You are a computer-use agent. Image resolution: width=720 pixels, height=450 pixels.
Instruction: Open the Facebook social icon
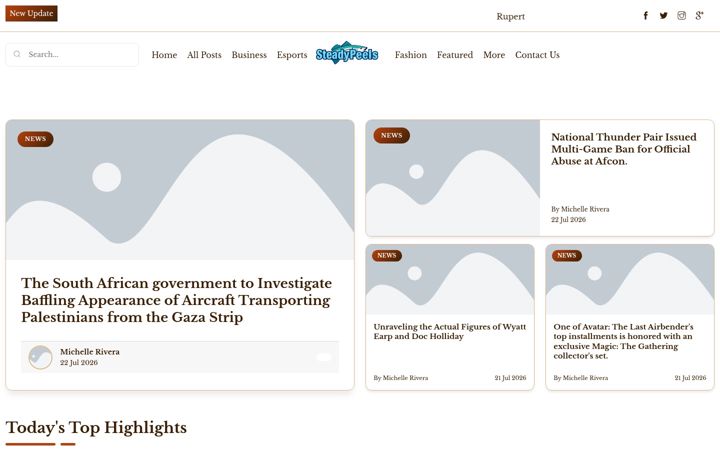click(x=645, y=16)
